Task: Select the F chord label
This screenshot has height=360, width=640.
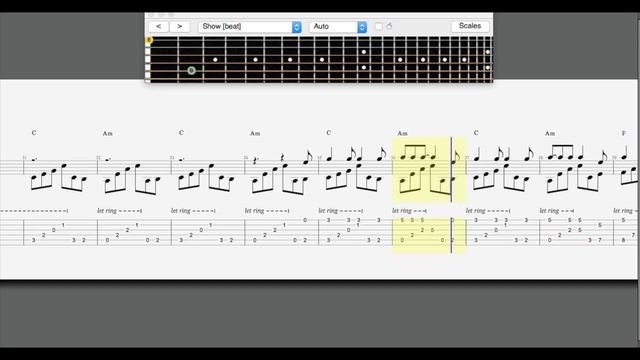Action: [x=624, y=133]
